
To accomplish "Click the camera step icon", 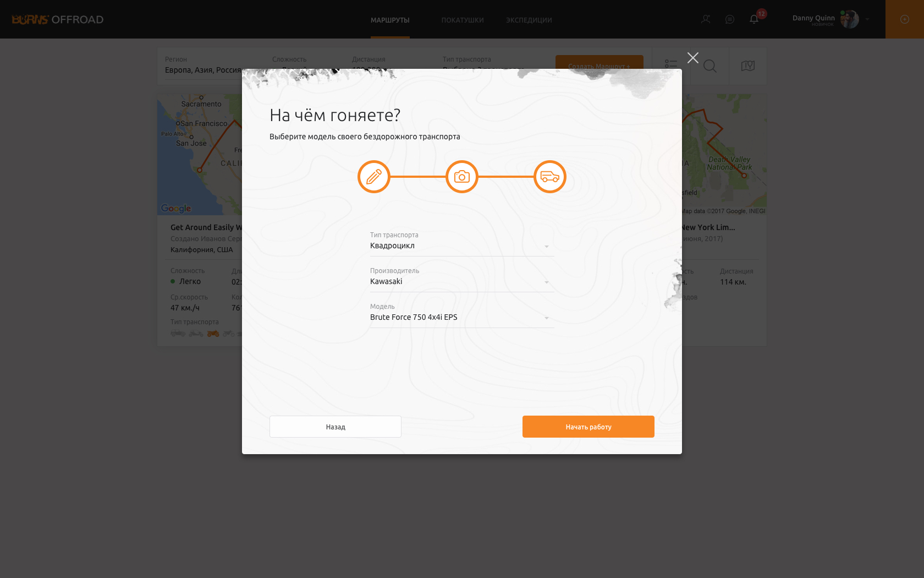I will pos(462,177).
